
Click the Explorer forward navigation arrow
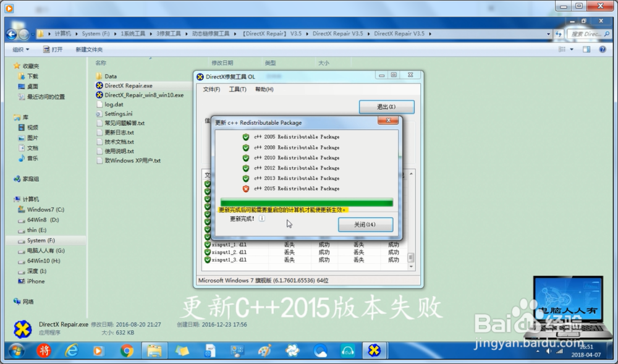pyautogui.click(x=23, y=34)
